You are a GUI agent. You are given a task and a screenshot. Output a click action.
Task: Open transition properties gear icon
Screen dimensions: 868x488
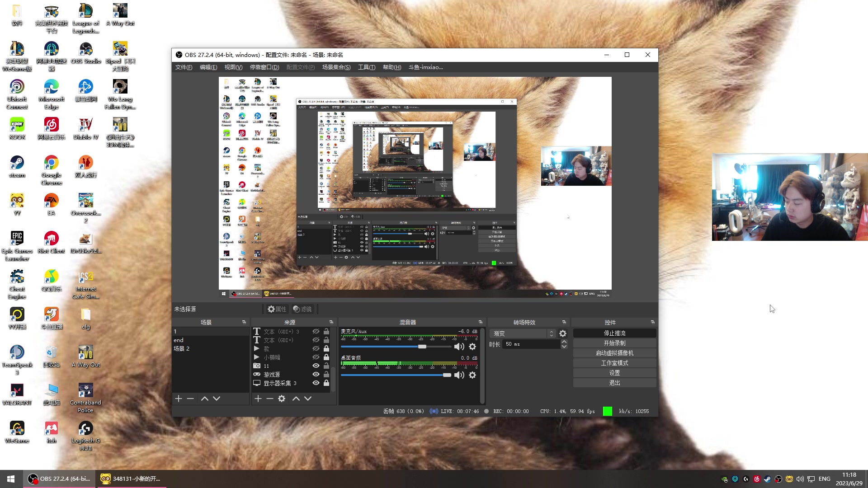tap(563, 333)
